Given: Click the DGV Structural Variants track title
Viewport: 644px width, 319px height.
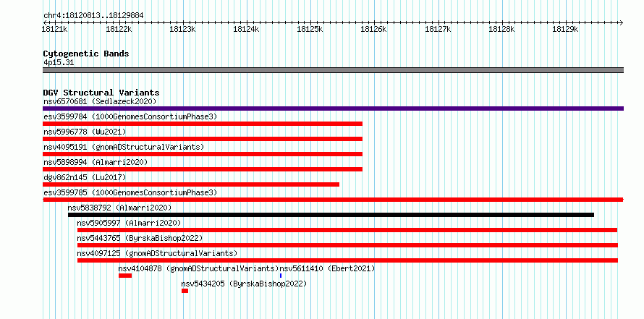Looking at the screenshot, I should pyautogui.click(x=101, y=93).
